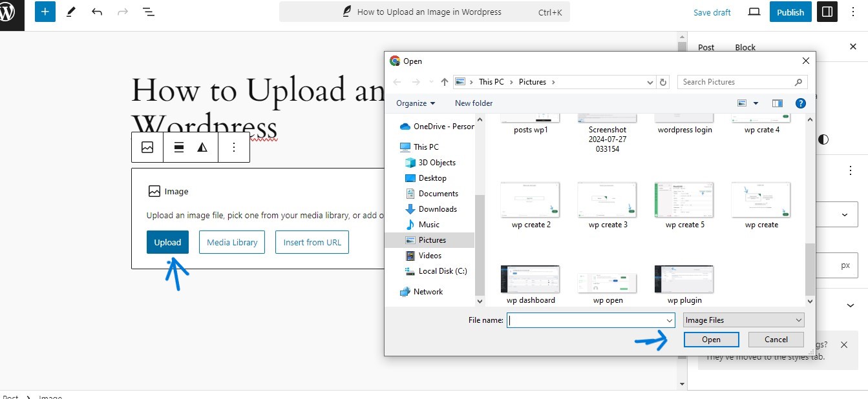Viewport: 868px width, 399px height.
Task: Click the Insert from URL button
Action: pyautogui.click(x=312, y=242)
